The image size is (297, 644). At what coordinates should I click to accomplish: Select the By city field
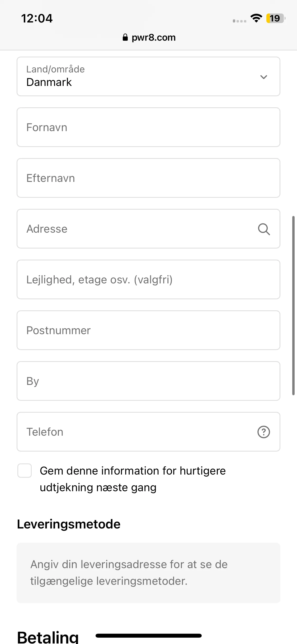[x=148, y=381]
